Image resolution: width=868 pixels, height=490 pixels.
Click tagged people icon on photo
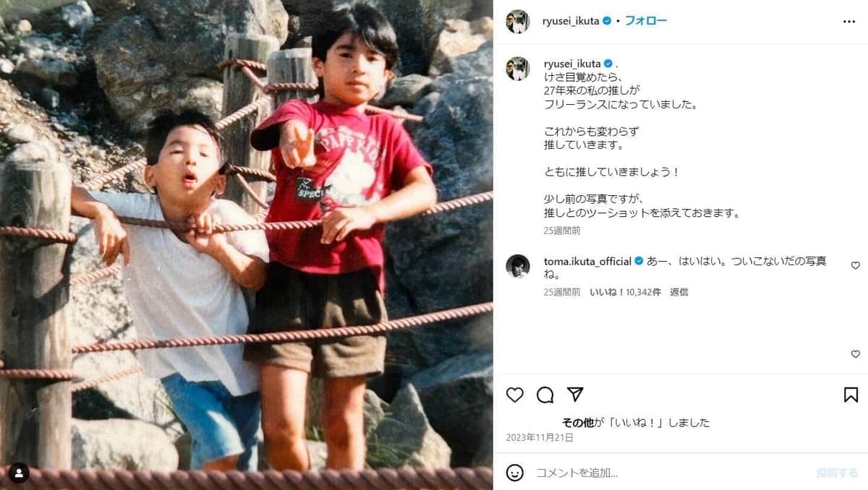[19, 473]
